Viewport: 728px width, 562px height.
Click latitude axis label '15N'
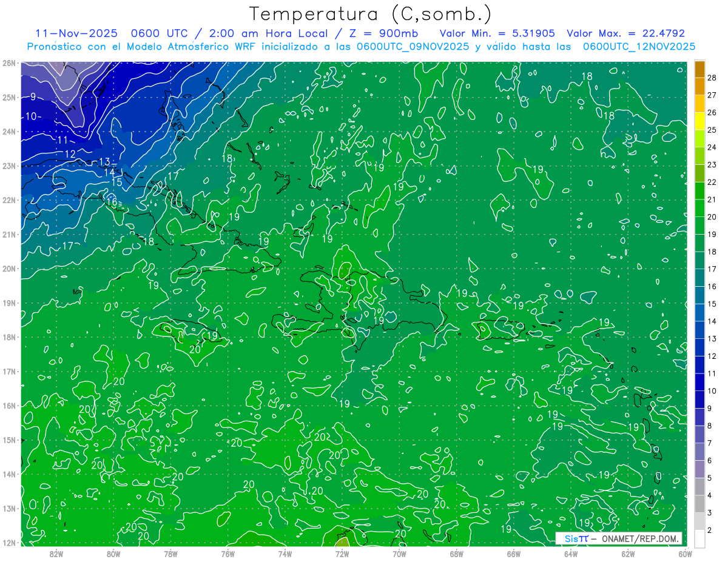pyautogui.click(x=8, y=440)
